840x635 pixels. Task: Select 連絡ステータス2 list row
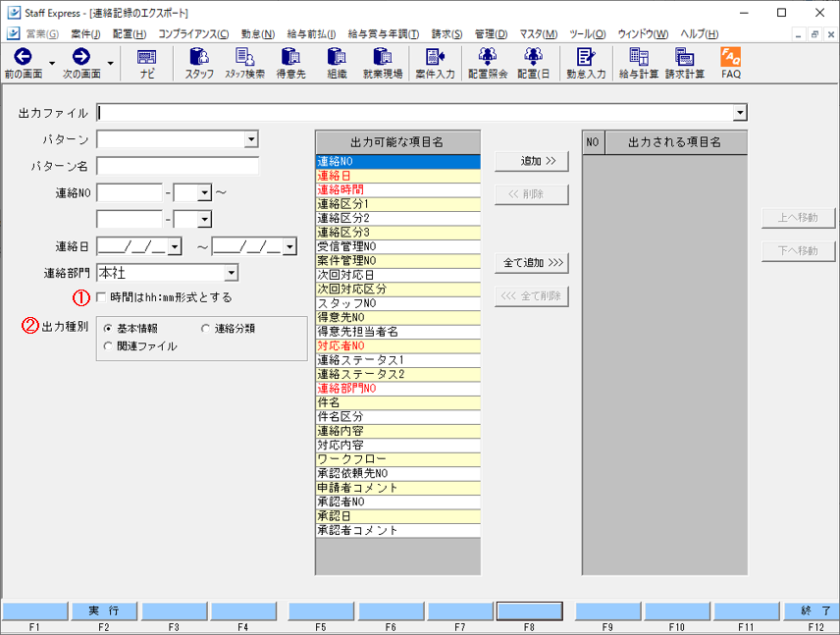[x=398, y=375]
